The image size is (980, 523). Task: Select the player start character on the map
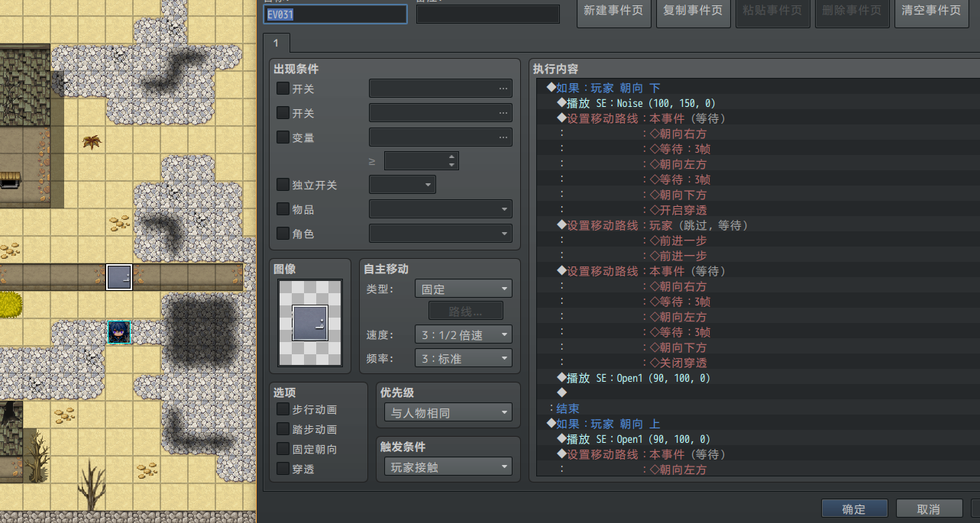coord(119,332)
